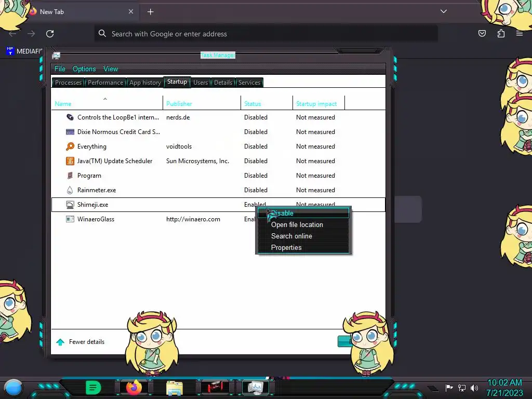Open the Firefox extensions puzzle icon
Viewport: 532px width, 399px height.
(501, 33)
